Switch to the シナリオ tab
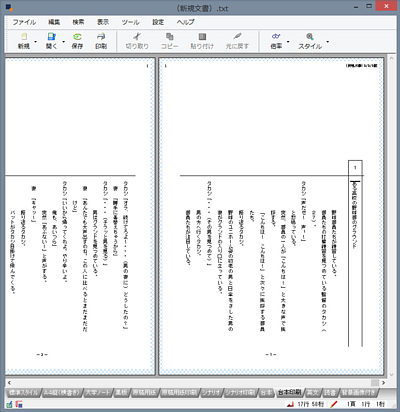This screenshot has height=412, width=400. tap(211, 392)
